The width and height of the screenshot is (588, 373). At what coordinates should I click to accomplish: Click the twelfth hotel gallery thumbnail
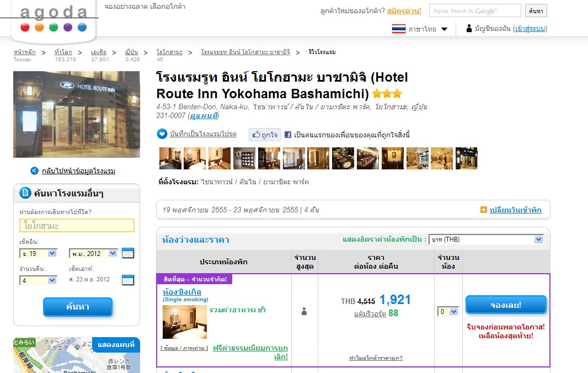tap(442, 158)
